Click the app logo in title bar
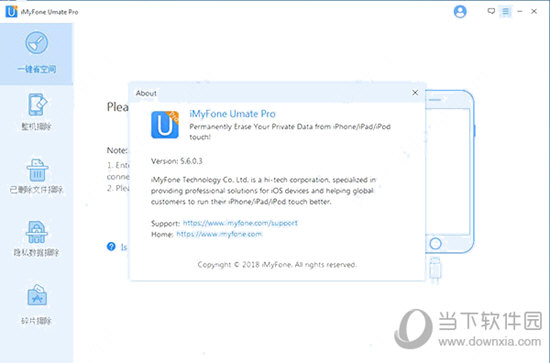550x363 pixels. click(11, 11)
